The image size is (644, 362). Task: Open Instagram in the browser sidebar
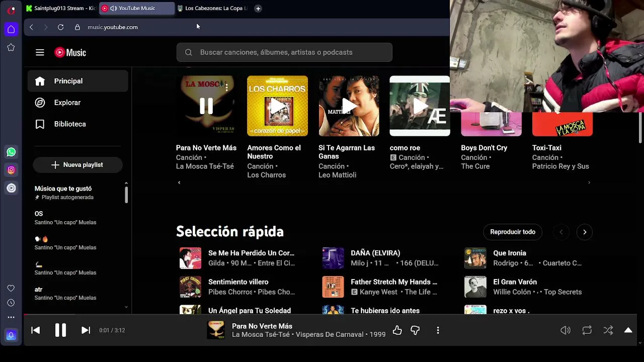pyautogui.click(x=11, y=170)
